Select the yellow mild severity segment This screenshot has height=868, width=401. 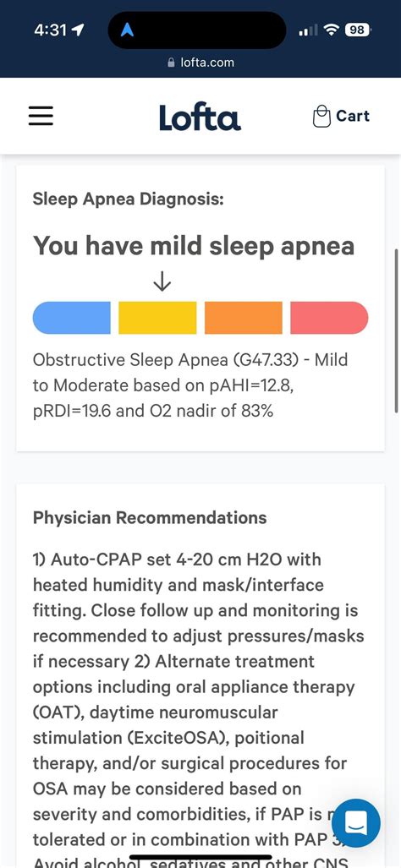157,318
